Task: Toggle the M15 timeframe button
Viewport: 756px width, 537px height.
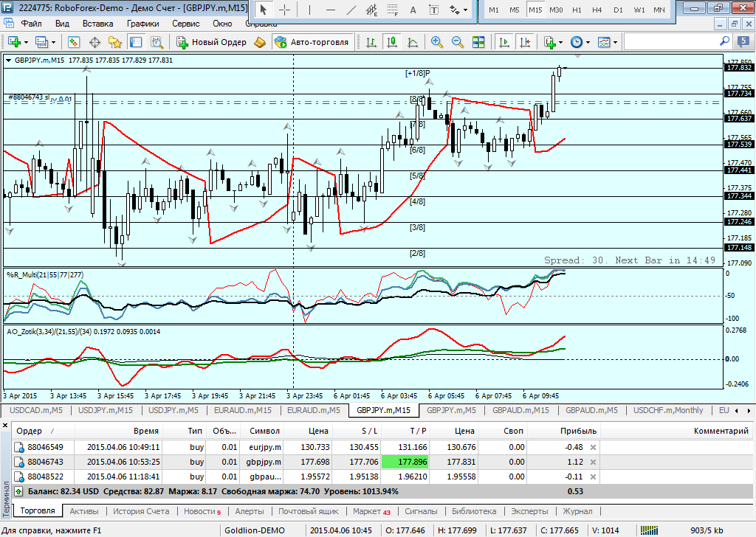Action: [x=535, y=10]
